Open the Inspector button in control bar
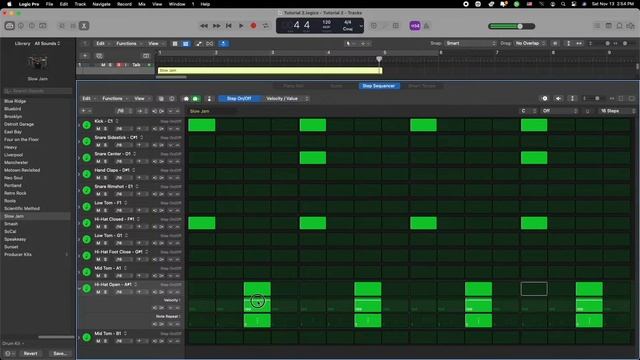This screenshot has height=360, width=640. click(21, 26)
